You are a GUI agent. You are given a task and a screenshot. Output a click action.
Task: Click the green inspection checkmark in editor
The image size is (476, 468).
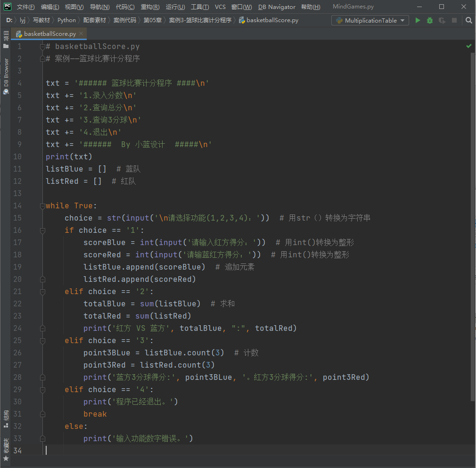pyautogui.click(x=468, y=46)
